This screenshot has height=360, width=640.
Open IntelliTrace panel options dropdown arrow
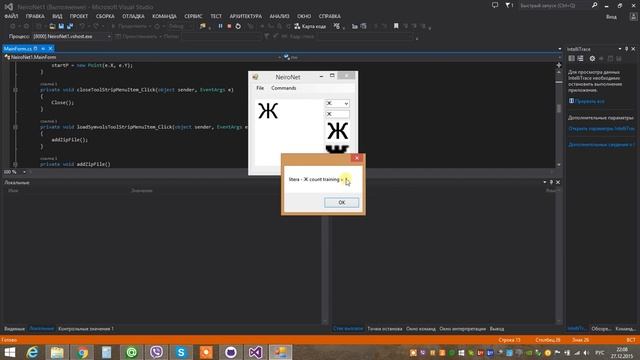620,49
